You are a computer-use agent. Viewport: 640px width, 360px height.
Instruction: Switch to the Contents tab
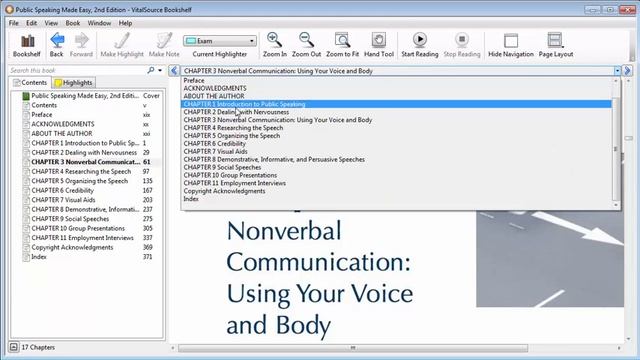pos(30,82)
